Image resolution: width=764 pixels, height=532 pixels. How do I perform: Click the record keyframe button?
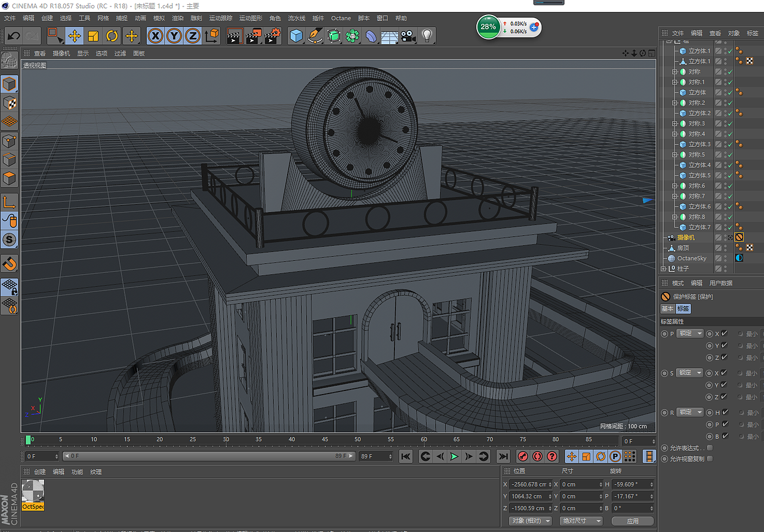[523, 456]
